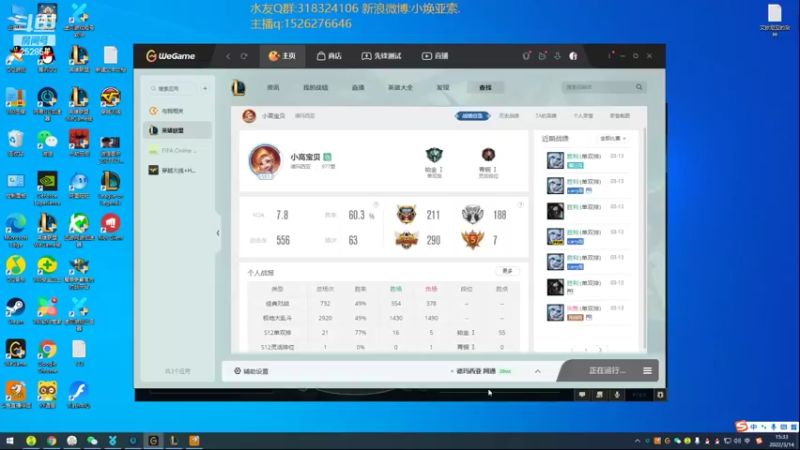The height and width of the screenshot is (450, 800).
Task: Open the Windows Start menu
Action: click(x=10, y=440)
